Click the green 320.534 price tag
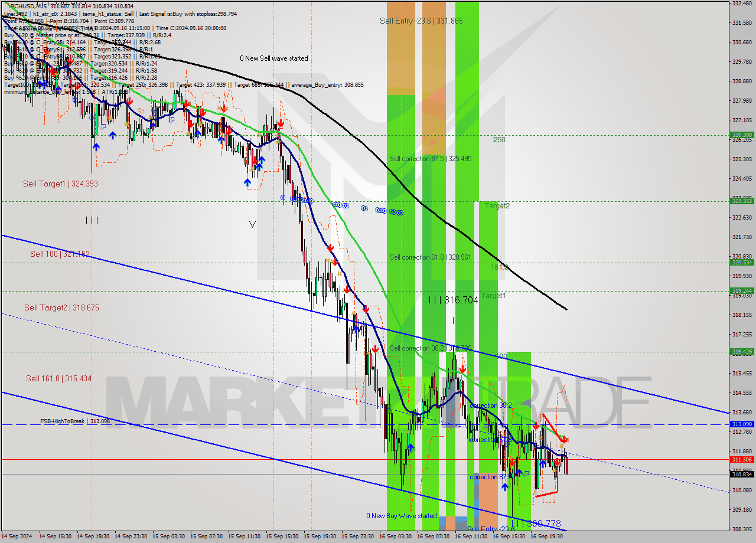 [x=742, y=263]
